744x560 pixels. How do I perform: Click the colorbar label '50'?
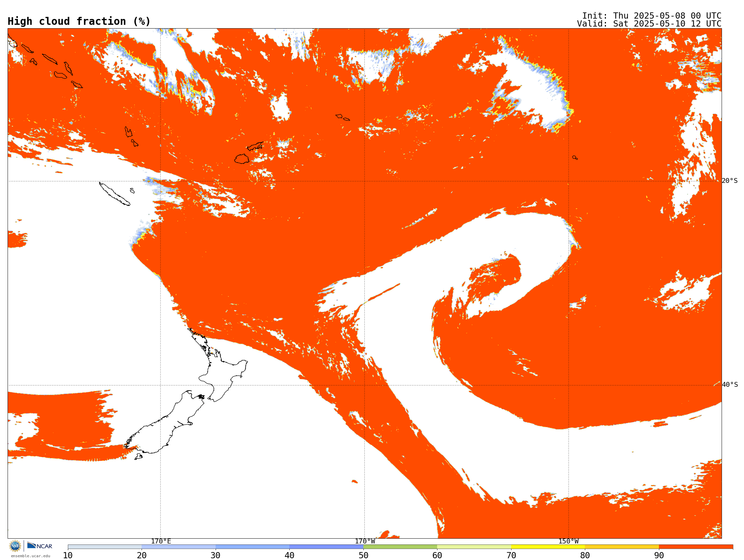[363, 555]
